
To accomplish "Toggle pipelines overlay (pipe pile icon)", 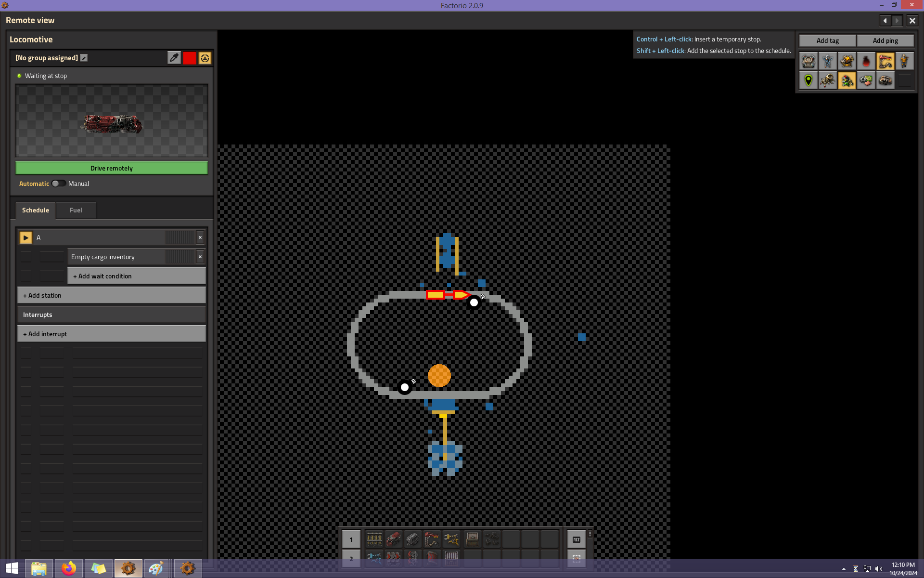I will tap(885, 80).
